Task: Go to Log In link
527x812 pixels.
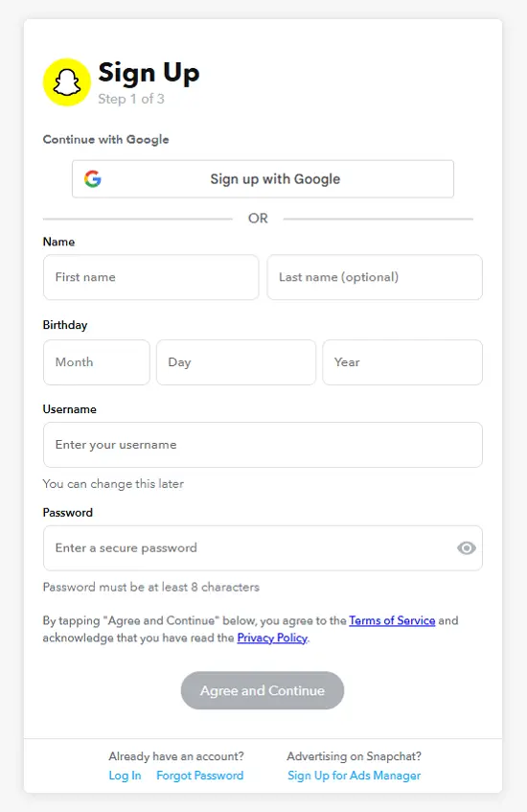Action: [125, 776]
